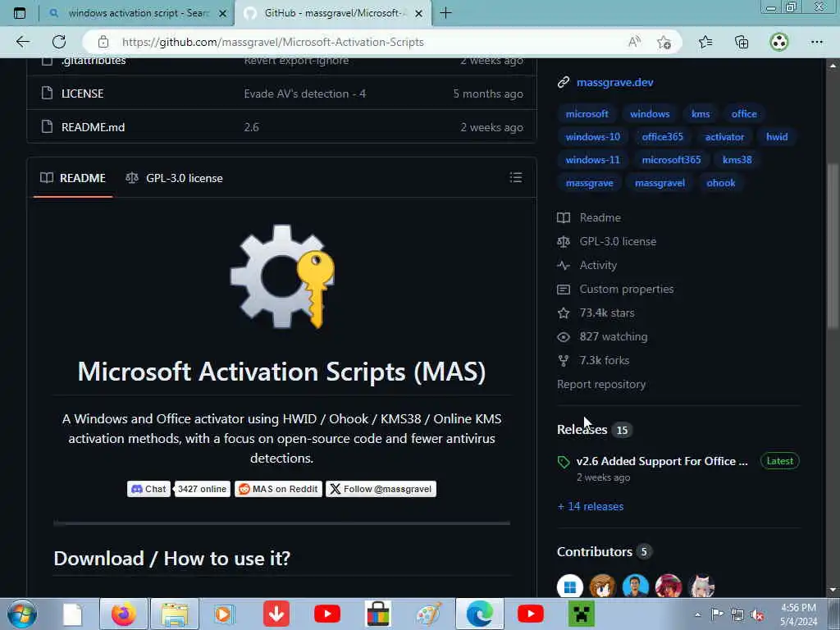Screen dimensions: 840x630
Task: Open the Discord Chat badge
Action: (148, 489)
